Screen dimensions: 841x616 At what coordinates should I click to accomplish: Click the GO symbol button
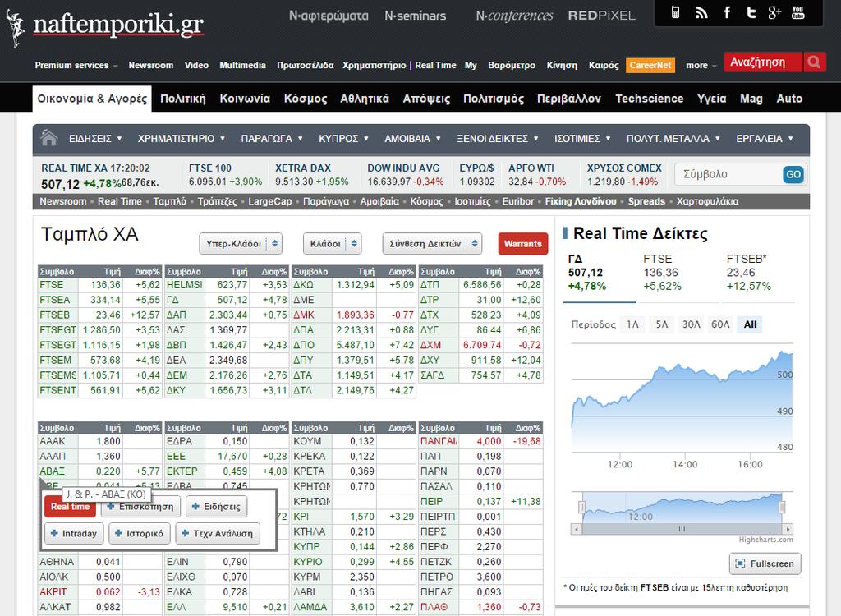pos(793,174)
